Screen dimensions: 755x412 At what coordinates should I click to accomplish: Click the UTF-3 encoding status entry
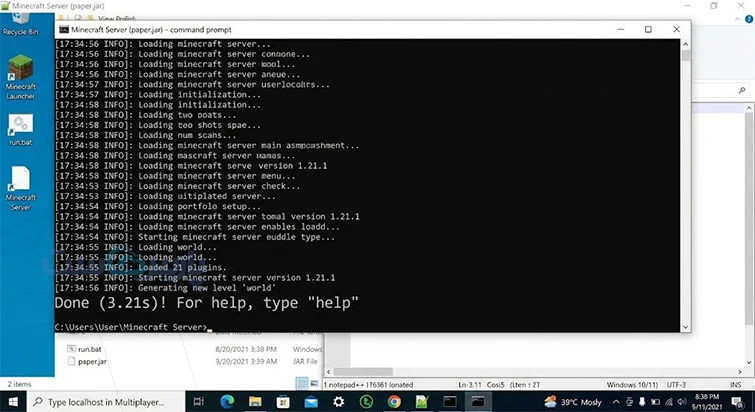(x=676, y=385)
